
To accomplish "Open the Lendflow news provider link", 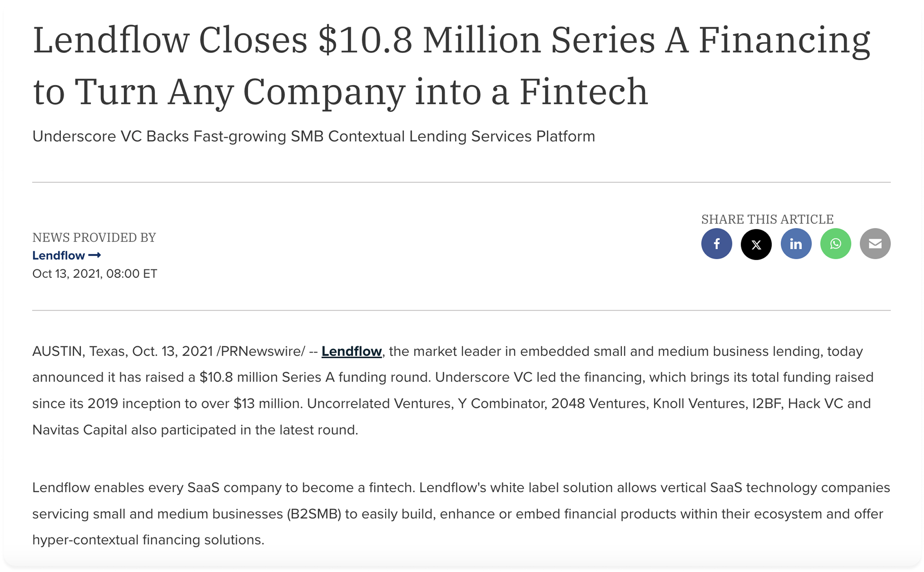I will [59, 255].
